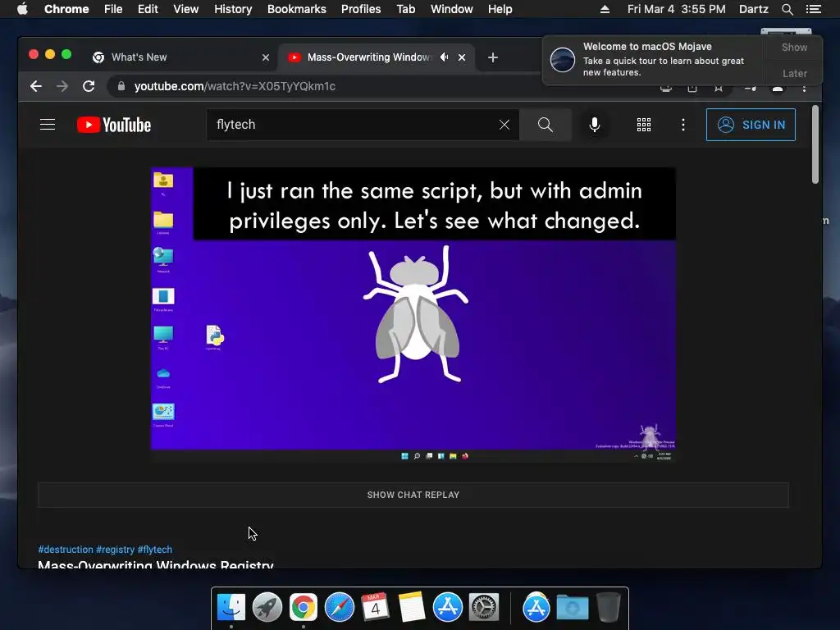Viewport: 840px width, 630px height.
Task: Open Chrome three-dot menu
Action: pyautogui.click(x=804, y=89)
